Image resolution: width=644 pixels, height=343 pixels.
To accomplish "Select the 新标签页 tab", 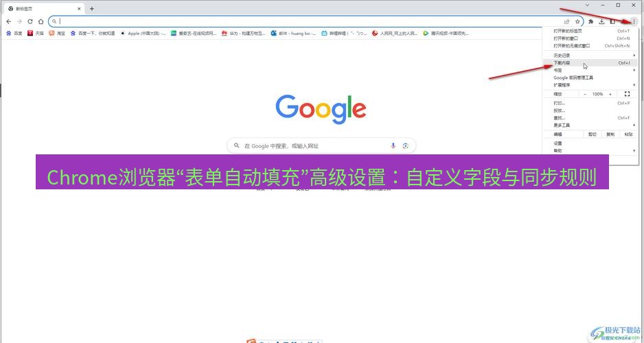I will (43, 9).
